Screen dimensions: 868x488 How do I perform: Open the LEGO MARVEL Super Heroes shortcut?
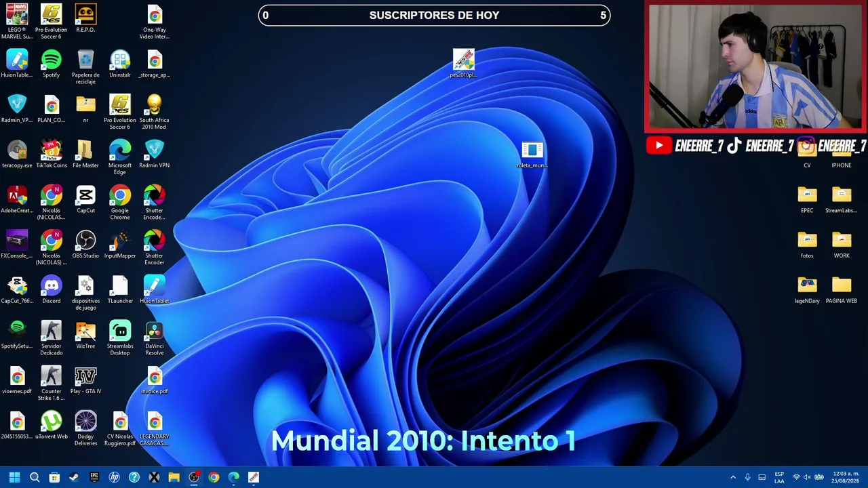click(x=17, y=22)
